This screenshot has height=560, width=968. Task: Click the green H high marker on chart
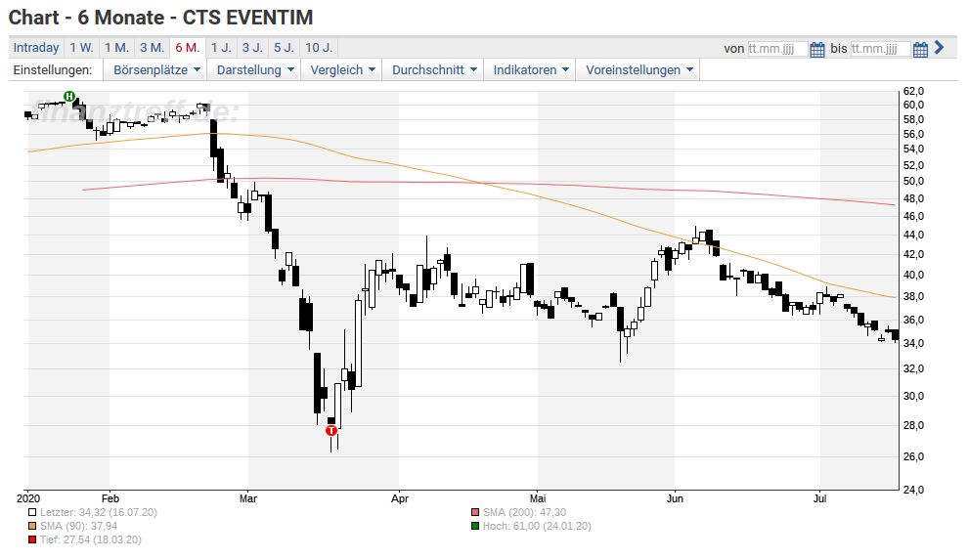[69, 96]
